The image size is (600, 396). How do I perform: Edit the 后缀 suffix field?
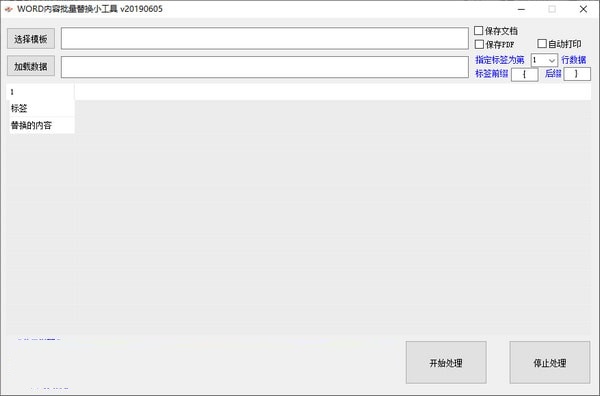[577, 74]
